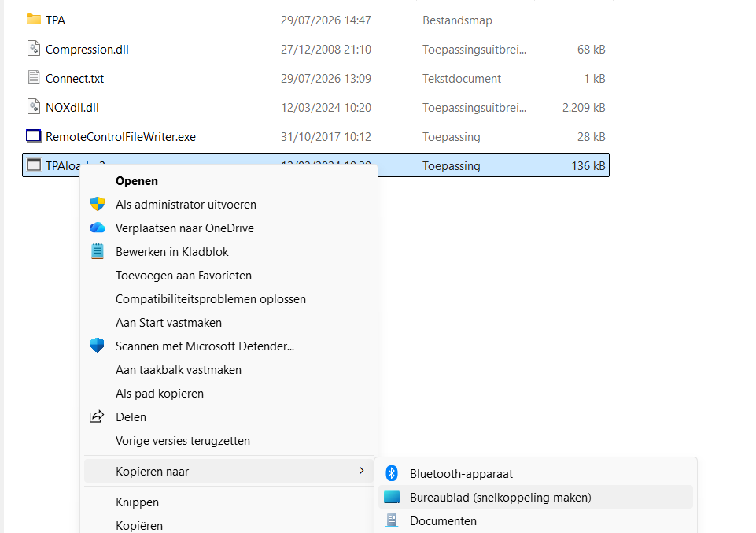Click the Kladblok notepad icon
Image resolution: width=756 pixels, height=533 pixels.
(98, 251)
